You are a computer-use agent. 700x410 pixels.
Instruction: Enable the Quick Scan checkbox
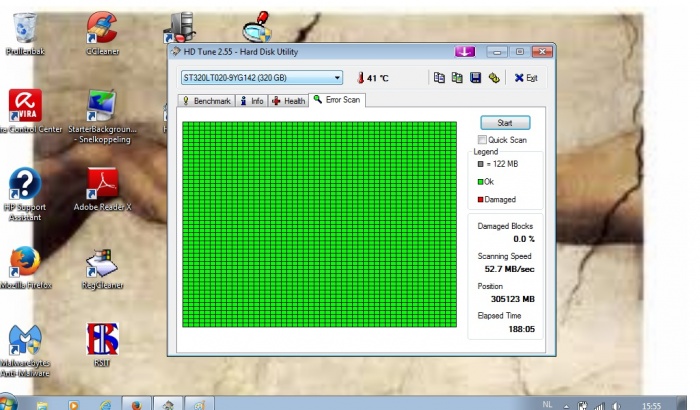(482, 140)
